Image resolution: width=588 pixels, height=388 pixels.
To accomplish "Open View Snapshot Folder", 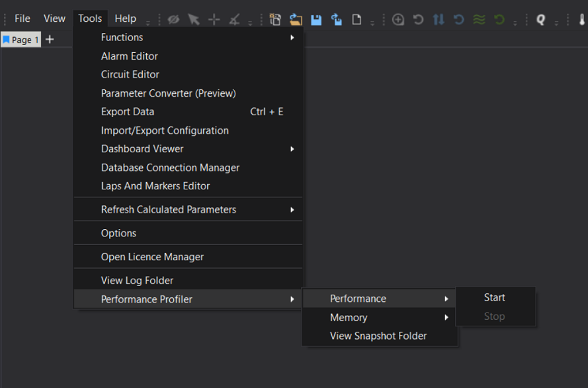I will click(378, 336).
